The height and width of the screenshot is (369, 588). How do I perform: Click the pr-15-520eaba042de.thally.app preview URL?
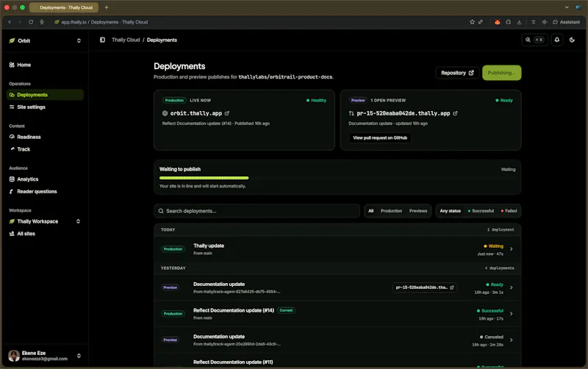tap(403, 113)
